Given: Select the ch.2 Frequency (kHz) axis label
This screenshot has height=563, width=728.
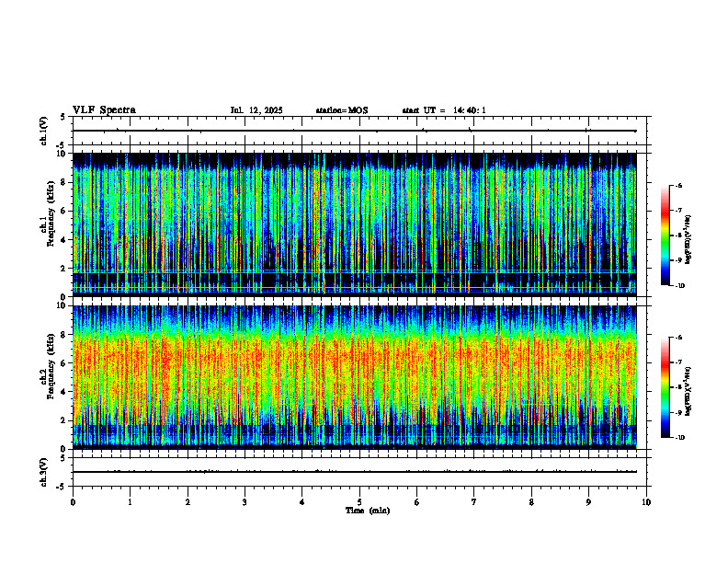Looking at the screenshot, I should click(47, 365).
